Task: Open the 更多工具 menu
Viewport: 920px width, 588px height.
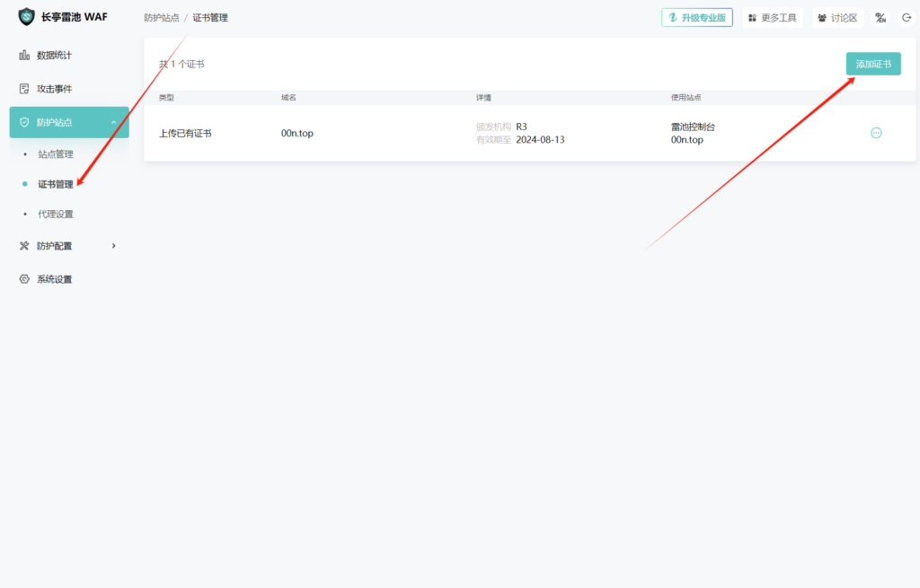Action: (772, 18)
